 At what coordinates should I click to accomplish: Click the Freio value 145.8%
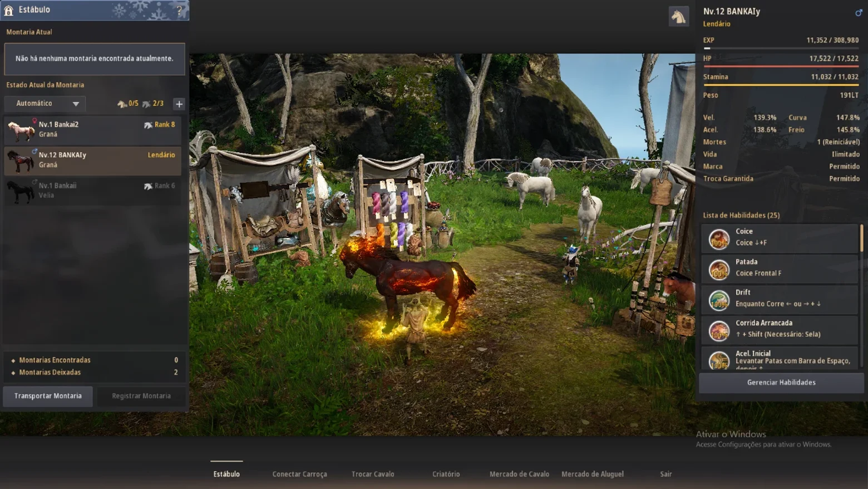848,130
